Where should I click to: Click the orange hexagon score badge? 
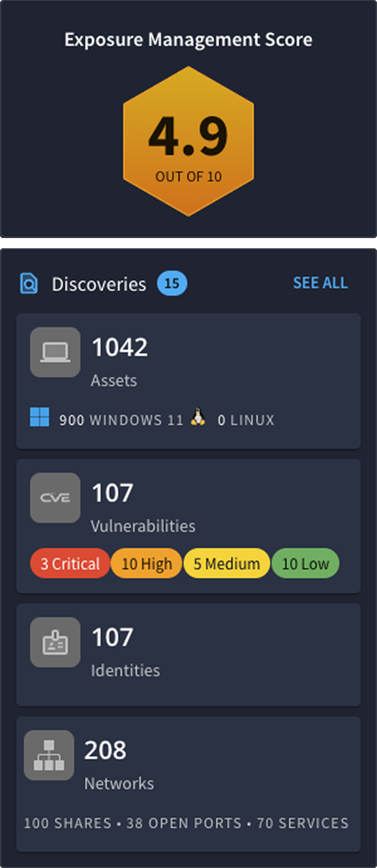coord(188,141)
